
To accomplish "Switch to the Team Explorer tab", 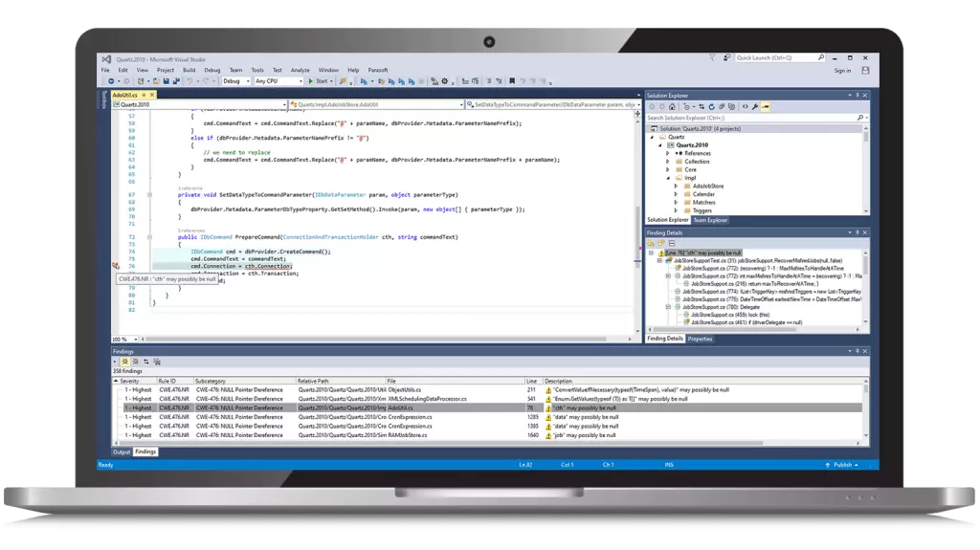I will pos(710,220).
